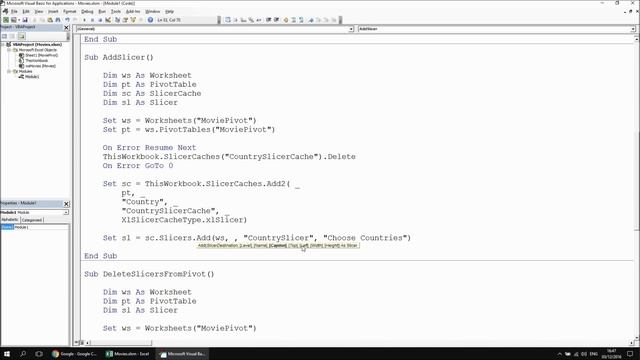The height and width of the screenshot is (360, 640).
Task: Click 'Sub AddSlicer()' code line
Action: click(x=119, y=58)
